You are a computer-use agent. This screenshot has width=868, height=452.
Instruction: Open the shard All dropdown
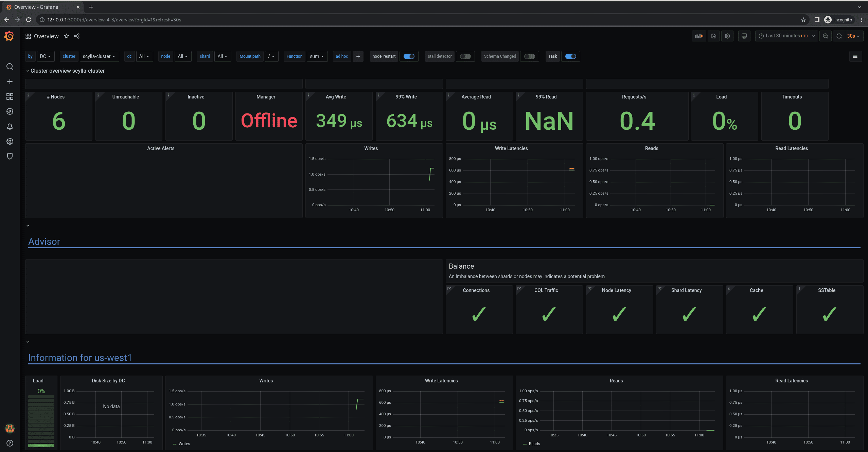click(x=223, y=56)
